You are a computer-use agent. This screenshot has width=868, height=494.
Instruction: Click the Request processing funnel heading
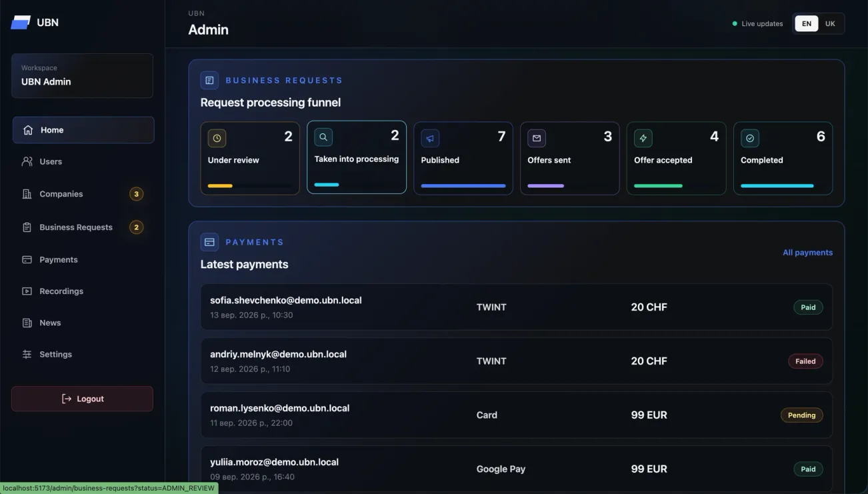(x=271, y=103)
